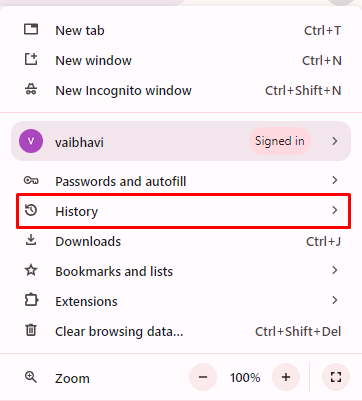The width and height of the screenshot is (362, 401).
Task: Click the New window icon
Action: [x=31, y=60]
